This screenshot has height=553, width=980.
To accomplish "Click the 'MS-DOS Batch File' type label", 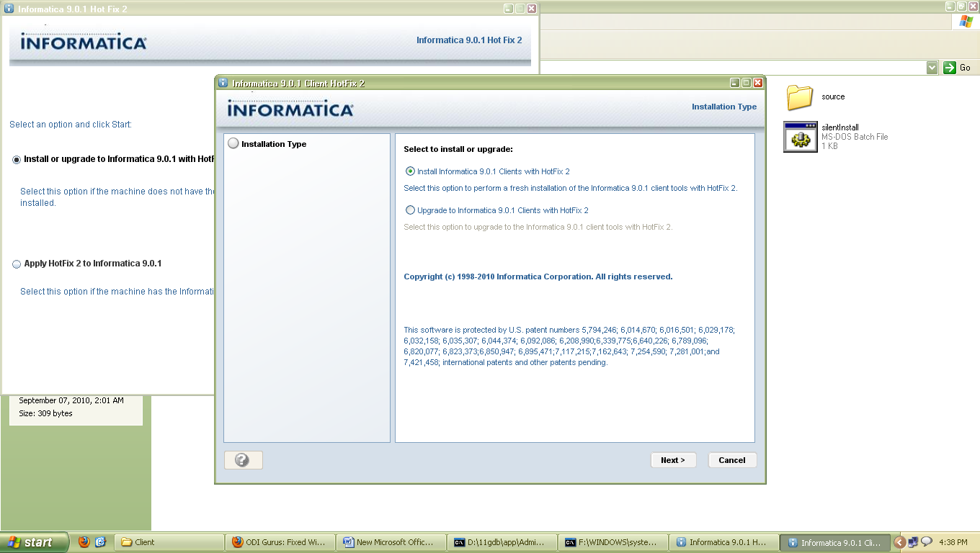I will 855,137.
